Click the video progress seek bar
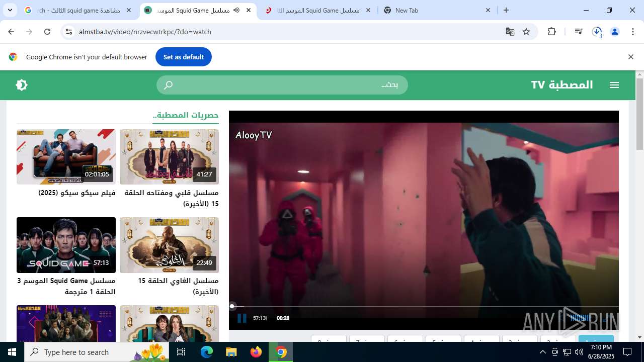644x362 pixels. (x=424, y=306)
